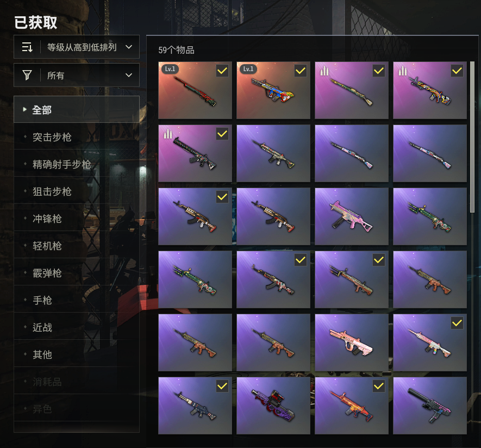Image resolution: width=481 pixels, height=448 pixels.
Task: Select the colorful Lv.1 Groza skin
Action: pyautogui.click(x=273, y=90)
